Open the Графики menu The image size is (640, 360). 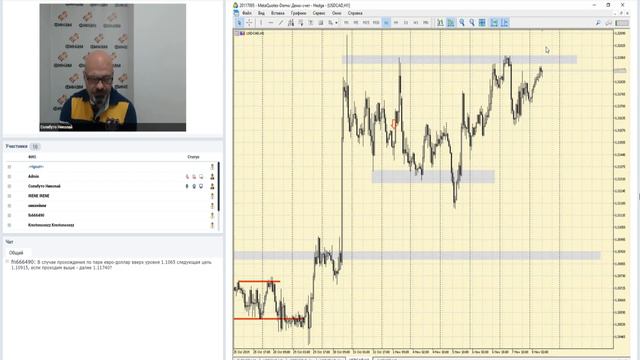[x=298, y=13]
